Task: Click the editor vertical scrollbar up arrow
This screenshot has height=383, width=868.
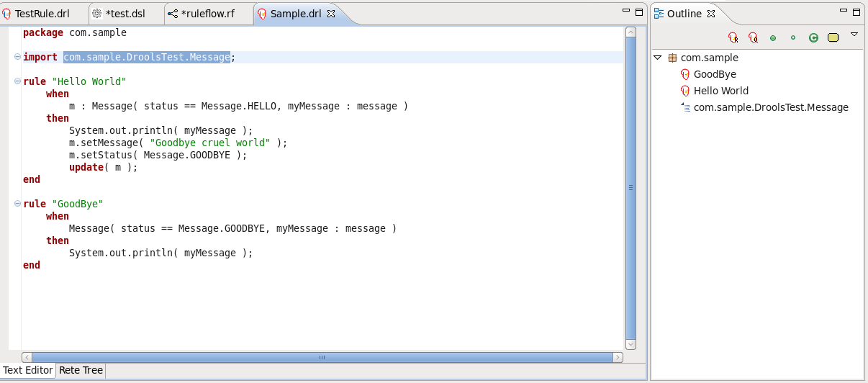Action: [x=630, y=32]
